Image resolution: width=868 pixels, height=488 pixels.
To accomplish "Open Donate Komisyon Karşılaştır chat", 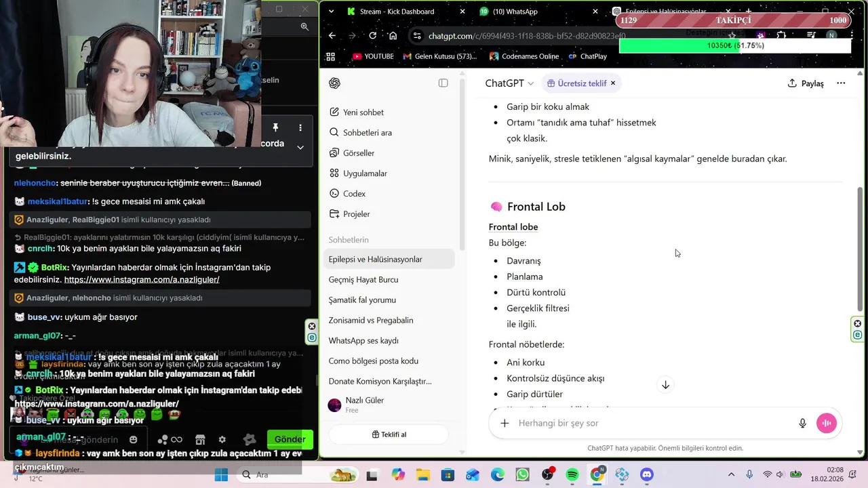I will tap(390, 382).
